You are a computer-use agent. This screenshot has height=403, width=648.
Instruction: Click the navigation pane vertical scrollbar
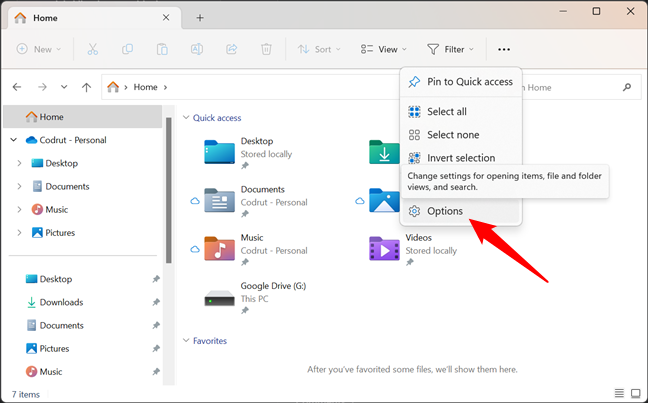(x=169, y=190)
